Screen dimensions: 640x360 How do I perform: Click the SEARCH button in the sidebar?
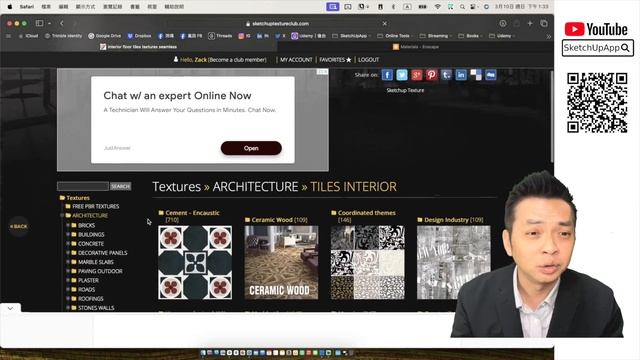[x=120, y=187]
